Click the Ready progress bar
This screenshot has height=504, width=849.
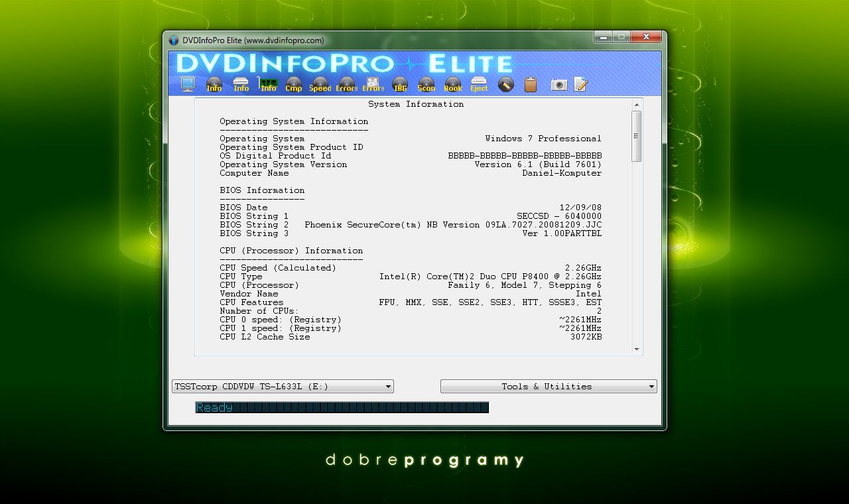[x=342, y=407]
